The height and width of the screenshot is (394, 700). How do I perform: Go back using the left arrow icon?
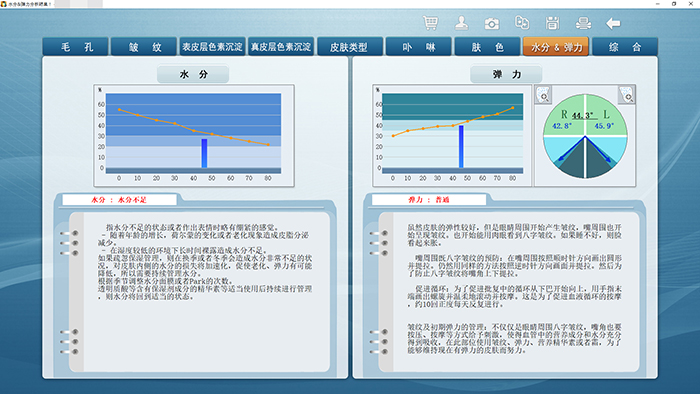(613, 23)
